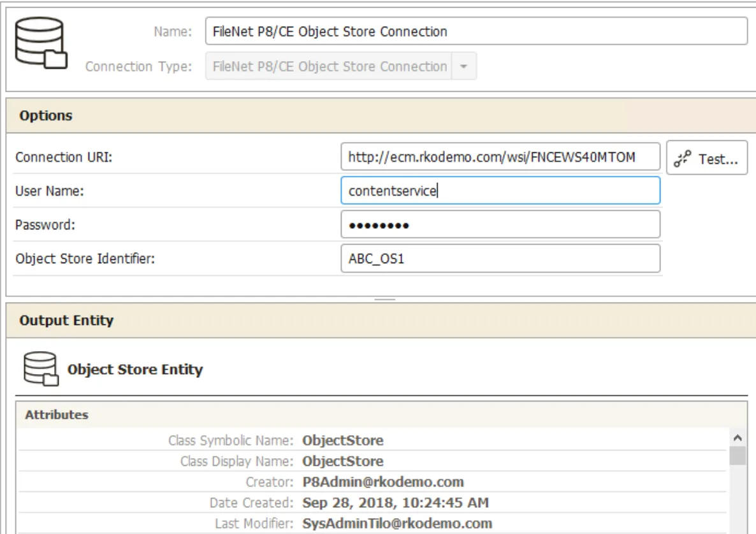Click the Attributes list scrollbar thumb
Screen dimensions: 756x534
click(738, 456)
